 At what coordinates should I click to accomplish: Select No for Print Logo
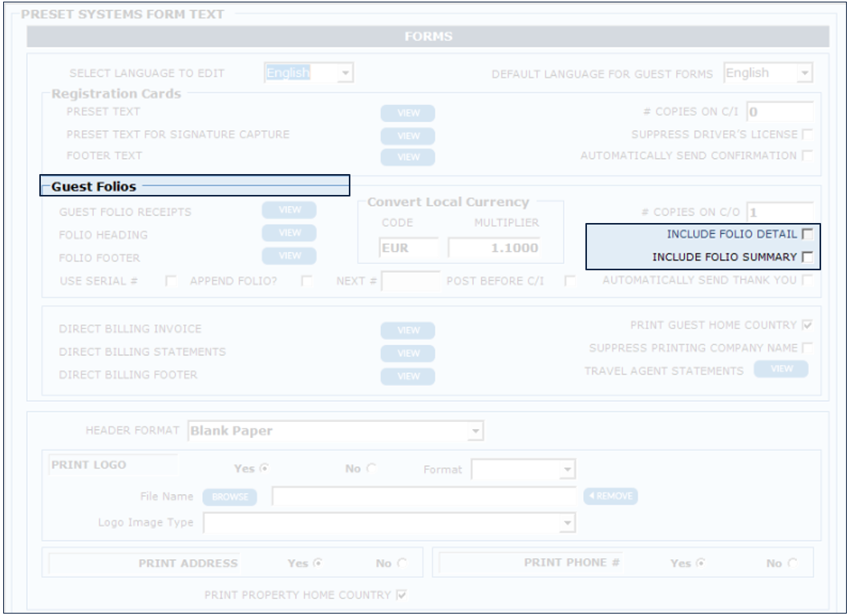(371, 469)
